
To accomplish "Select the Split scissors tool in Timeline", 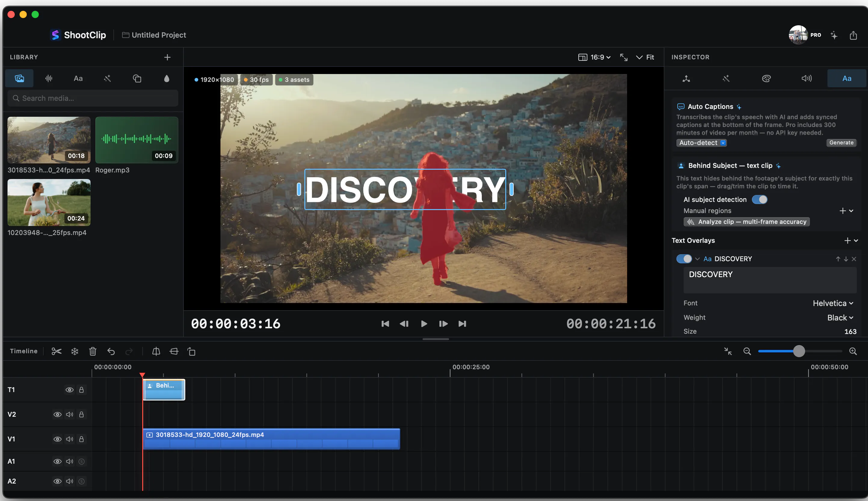I will [x=57, y=351].
